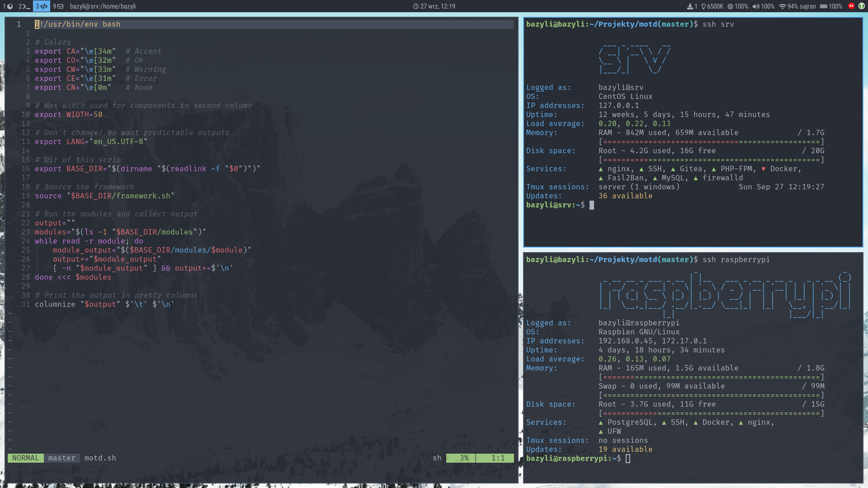This screenshot has height=488, width=868.
Task: Click the Vim NORMAL mode indicator
Action: (26, 458)
